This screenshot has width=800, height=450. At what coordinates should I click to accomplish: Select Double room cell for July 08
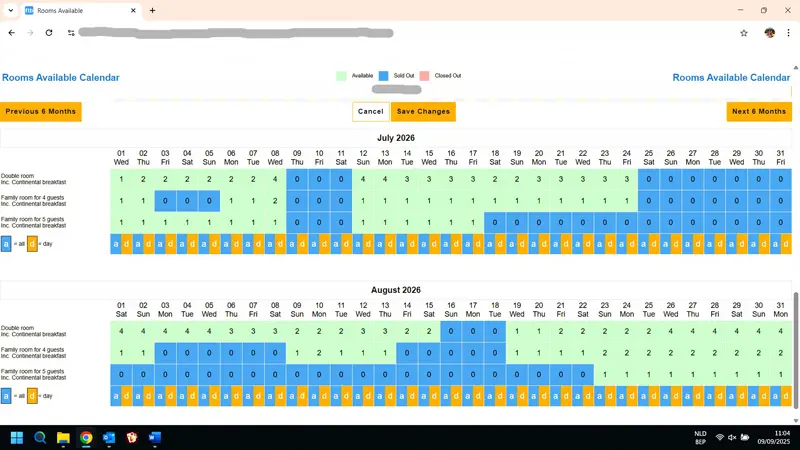[x=275, y=180]
